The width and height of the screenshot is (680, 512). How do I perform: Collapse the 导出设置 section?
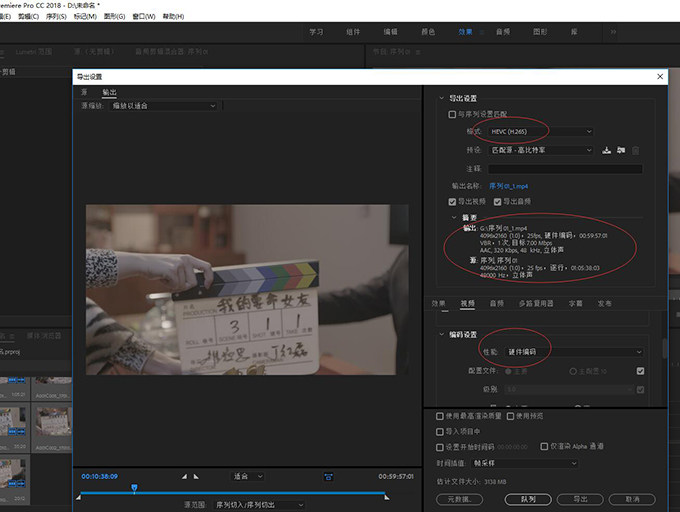441,98
